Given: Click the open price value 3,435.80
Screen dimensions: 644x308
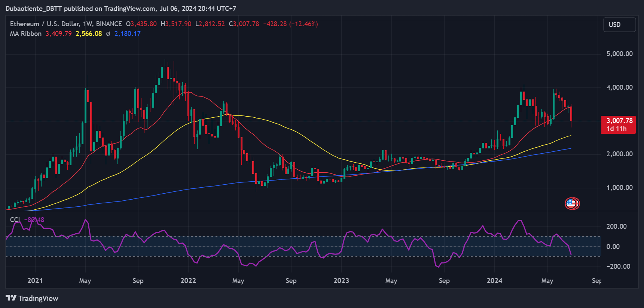Looking at the screenshot, I should pyautogui.click(x=144, y=24).
